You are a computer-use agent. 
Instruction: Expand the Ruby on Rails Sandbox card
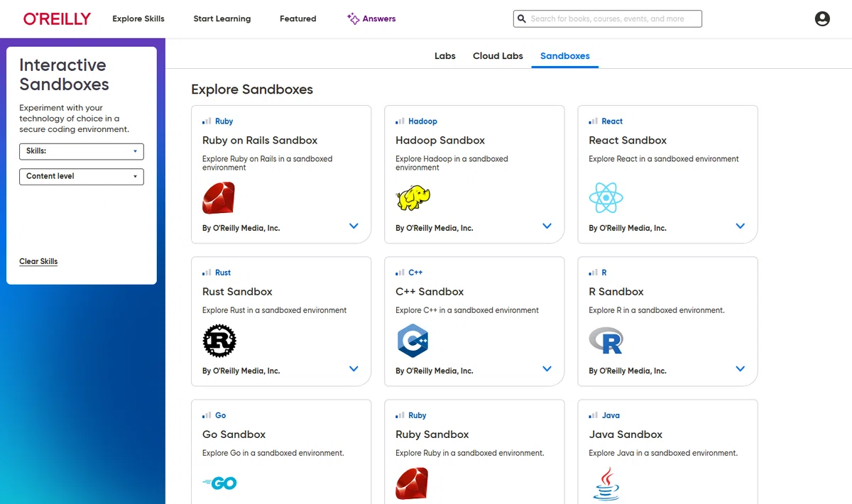[354, 226]
